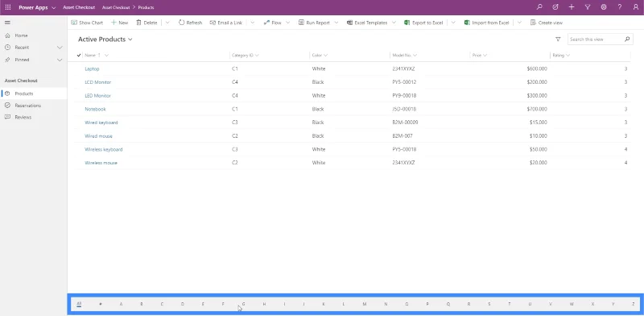644x316 pixels.
Task: Expand the Pinned section in sidebar
Action: point(60,60)
